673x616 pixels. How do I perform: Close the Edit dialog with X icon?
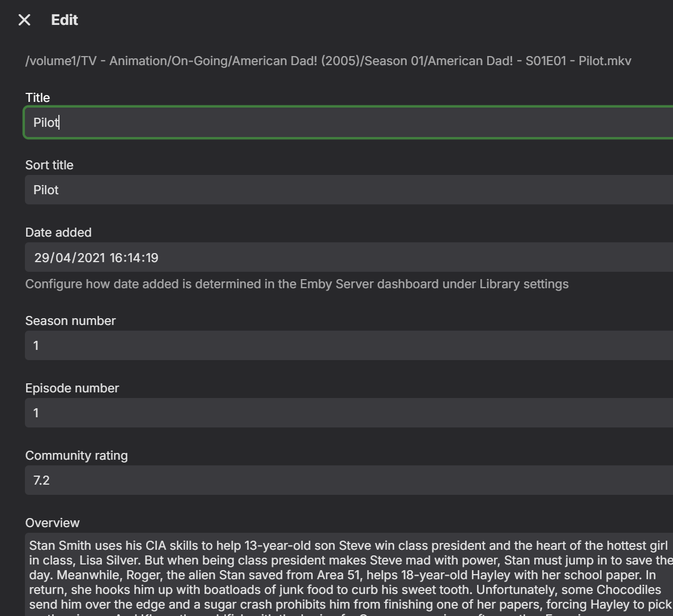(24, 20)
